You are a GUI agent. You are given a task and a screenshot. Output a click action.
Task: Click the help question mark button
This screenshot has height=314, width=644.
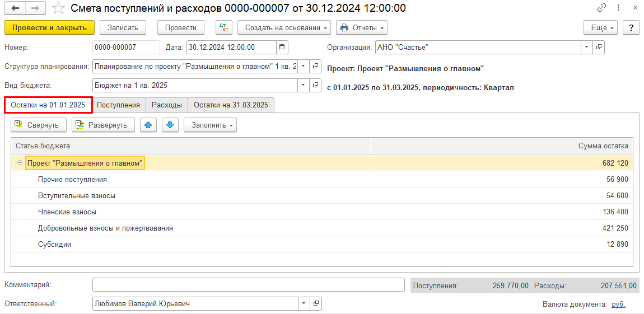tap(631, 28)
